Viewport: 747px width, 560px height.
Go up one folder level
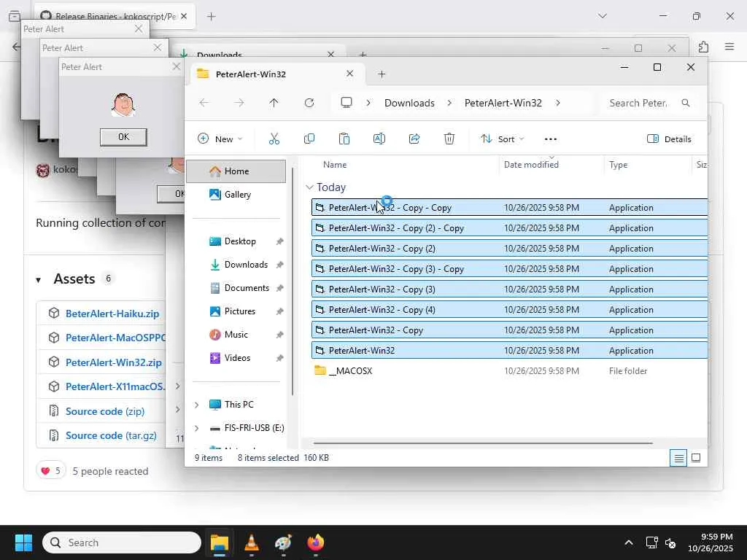(x=274, y=103)
